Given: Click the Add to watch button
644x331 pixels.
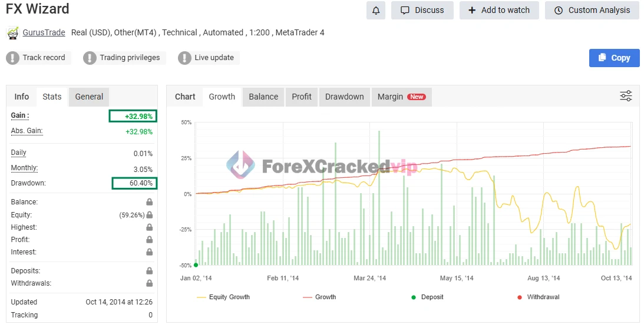Looking at the screenshot, I should (498, 10).
